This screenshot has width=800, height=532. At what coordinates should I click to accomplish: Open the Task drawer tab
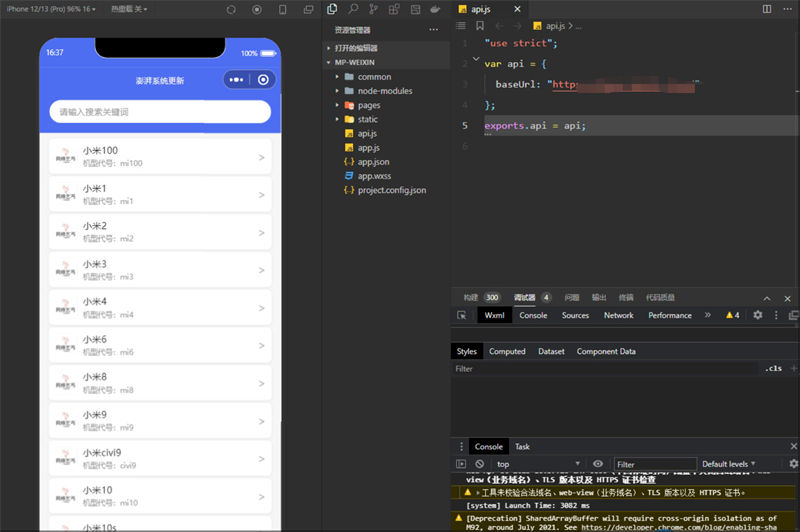coord(522,447)
